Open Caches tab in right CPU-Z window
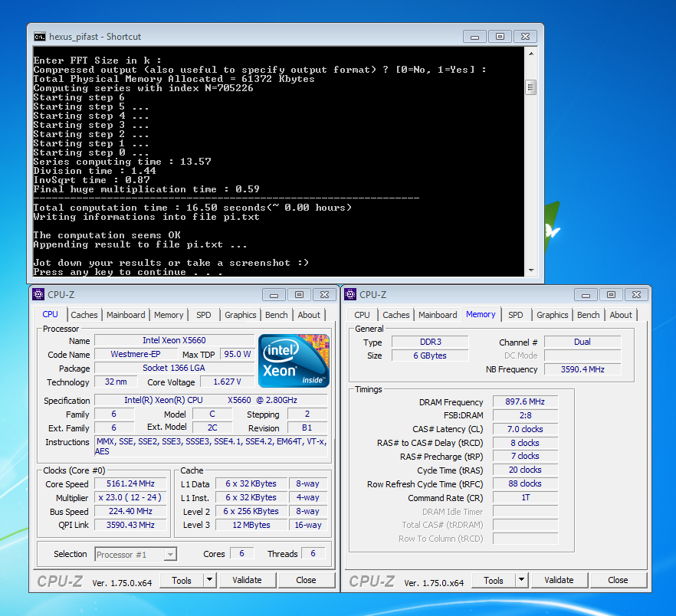Image resolution: width=676 pixels, height=616 pixels. (x=395, y=315)
